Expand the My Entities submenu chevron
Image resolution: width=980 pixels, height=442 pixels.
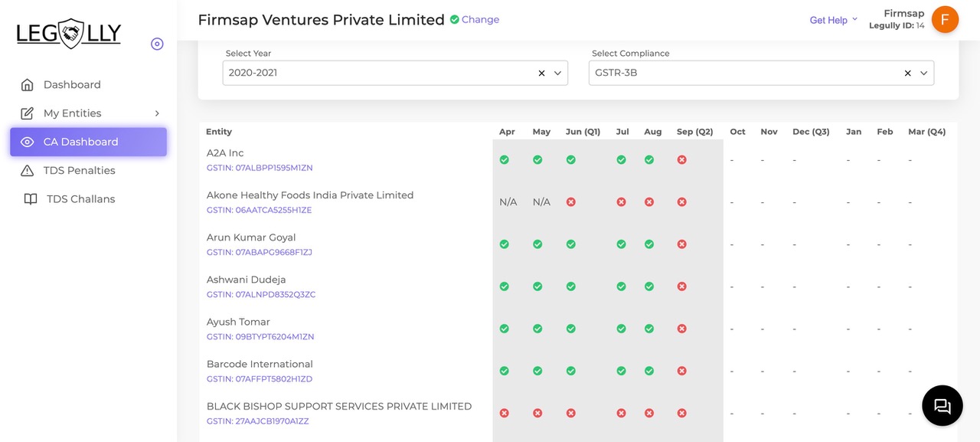tap(157, 113)
